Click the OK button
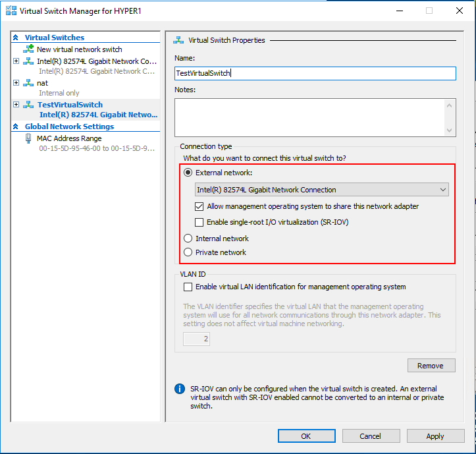 [x=307, y=436]
